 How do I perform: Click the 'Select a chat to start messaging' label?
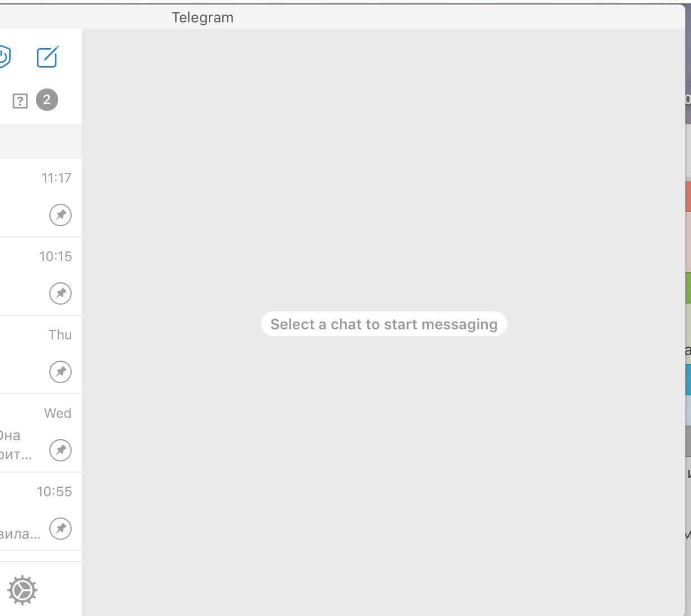click(x=384, y=324)
